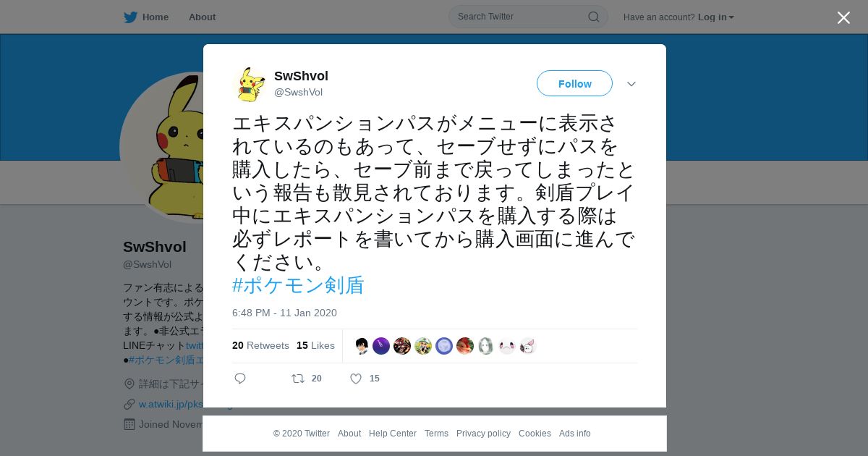Open the About menu item in header
Image resolution: width=868 pixels, height=456 pixels.
point(202,17)
